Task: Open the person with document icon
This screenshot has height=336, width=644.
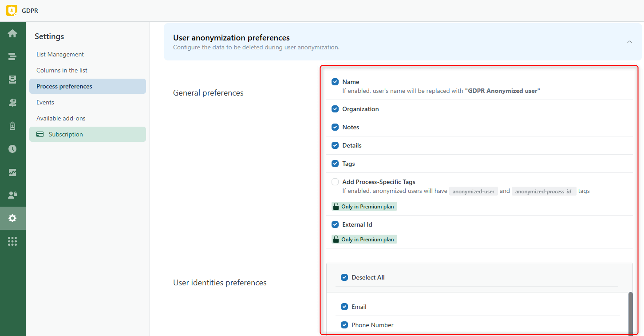Action: [x=12, y=103]
